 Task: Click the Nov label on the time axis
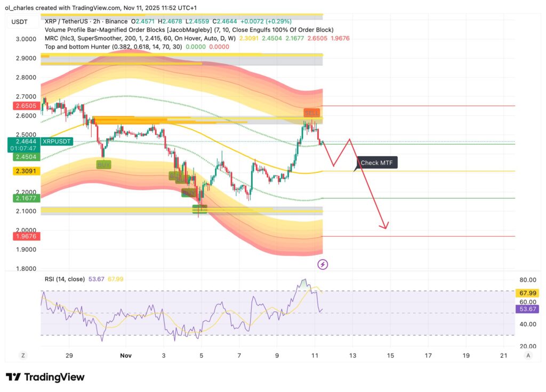tap(126, 355)
